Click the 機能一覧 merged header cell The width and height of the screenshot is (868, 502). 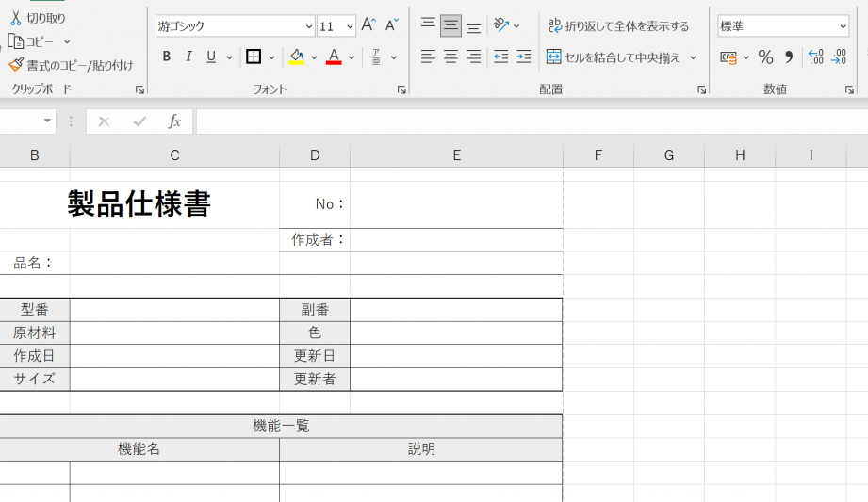pos(281,426)
